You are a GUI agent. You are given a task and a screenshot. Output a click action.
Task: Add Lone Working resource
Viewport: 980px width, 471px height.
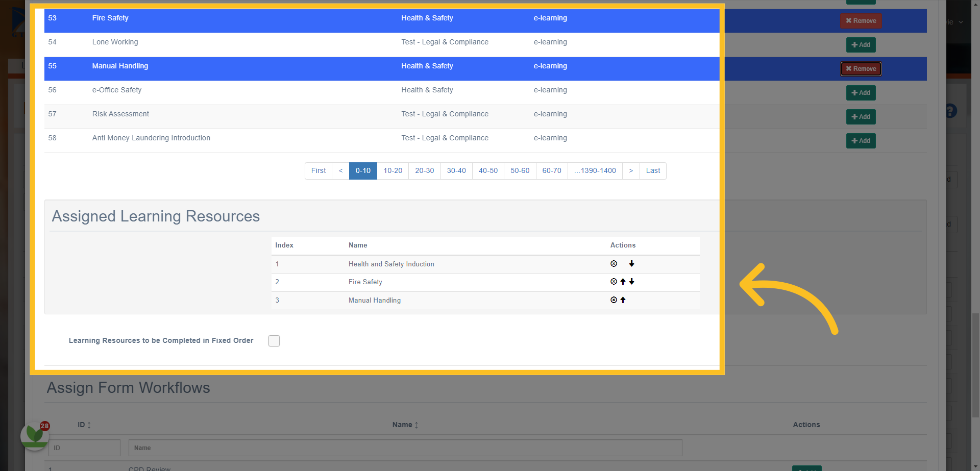tap(861, 45)
